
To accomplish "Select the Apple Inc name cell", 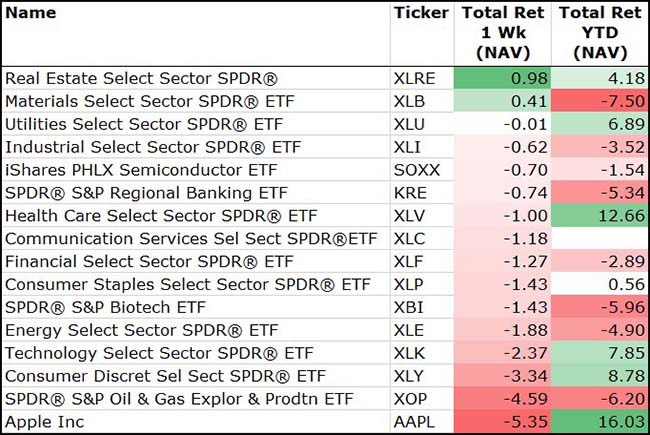I will point(44,422).
